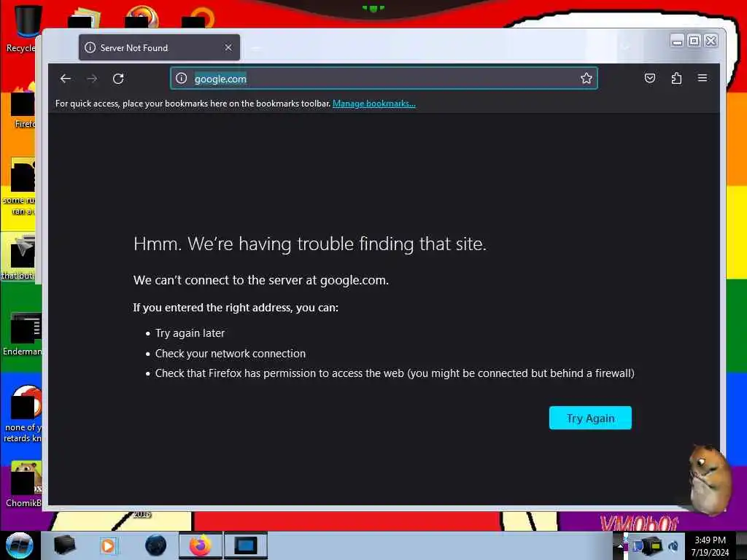The height and width of the screenshot is (560, 747).
Task: Show hidden system tray icons arrow
Action: [620, 545]
